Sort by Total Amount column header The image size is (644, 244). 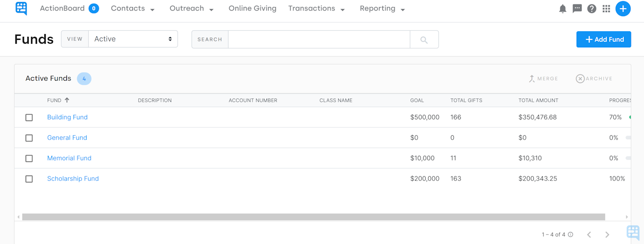(x=538, y=100)
